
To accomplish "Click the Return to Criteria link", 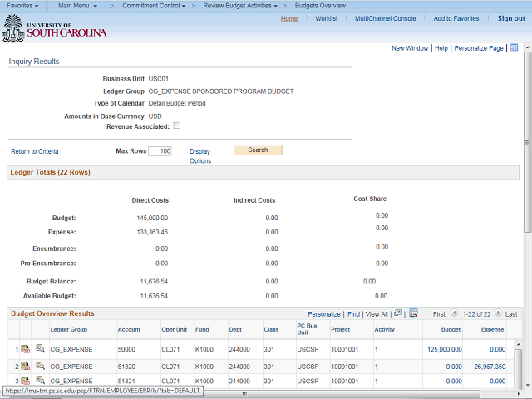I will [x=35, y=151].
